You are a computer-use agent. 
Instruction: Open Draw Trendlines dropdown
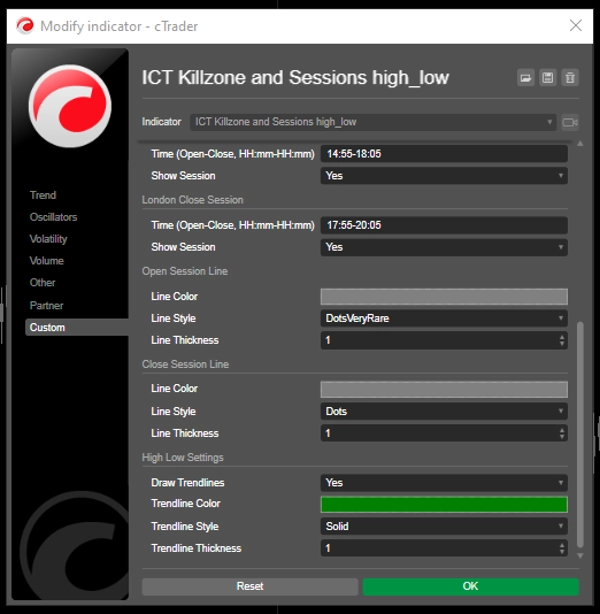point(444,482)
